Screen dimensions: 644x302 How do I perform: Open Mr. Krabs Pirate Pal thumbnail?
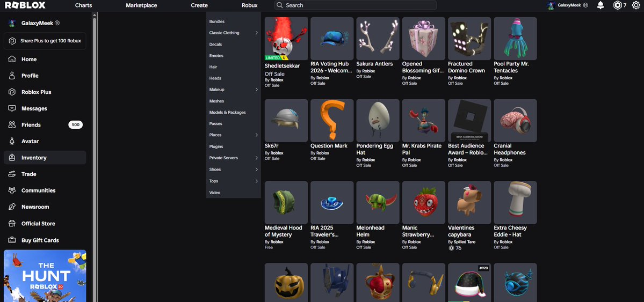[x=424, y=121]
